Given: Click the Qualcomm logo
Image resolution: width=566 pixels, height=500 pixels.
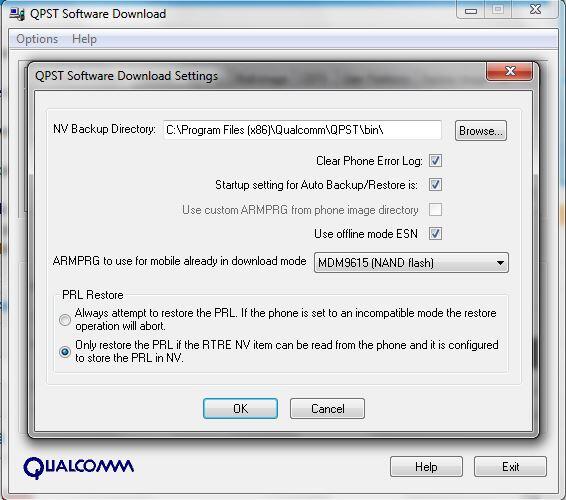Looking at the screenshot, I should tap(78, 467).
